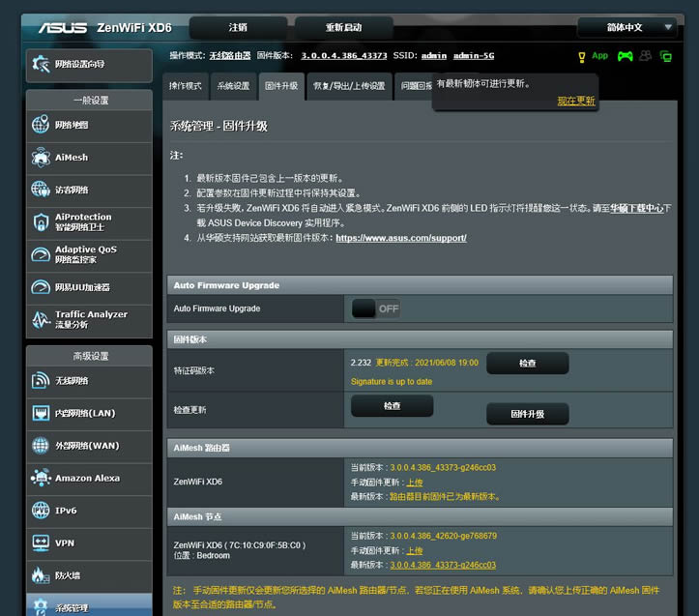
Task: Open system administration gear icon
Action: click(x=41, y=606)
